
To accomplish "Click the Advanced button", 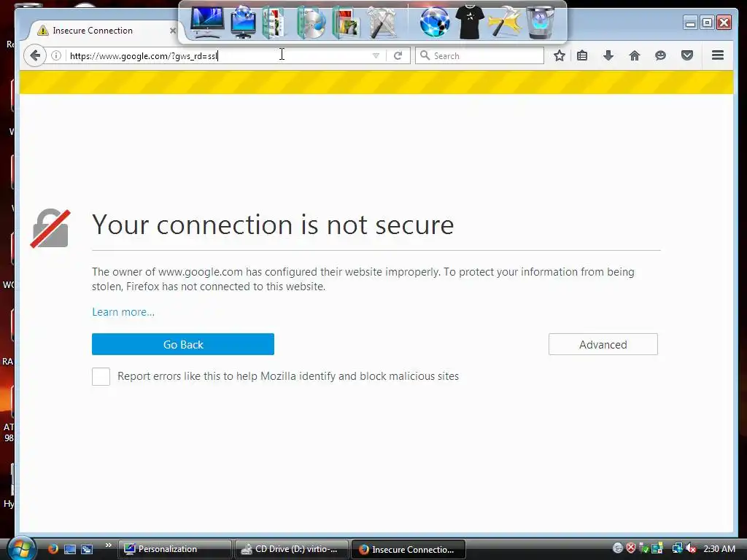I will coord(603,344).
